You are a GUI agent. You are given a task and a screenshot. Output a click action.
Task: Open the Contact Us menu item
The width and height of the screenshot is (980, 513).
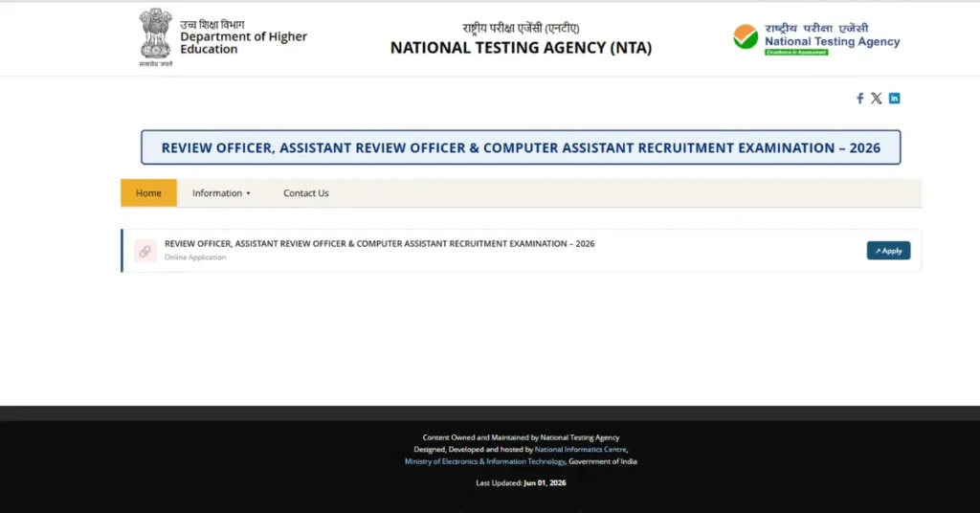pos(305,193)
